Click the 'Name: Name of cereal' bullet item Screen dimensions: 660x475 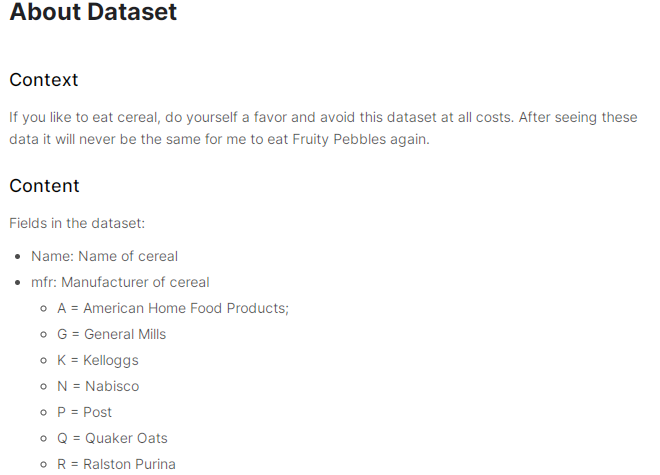(104, 256)
